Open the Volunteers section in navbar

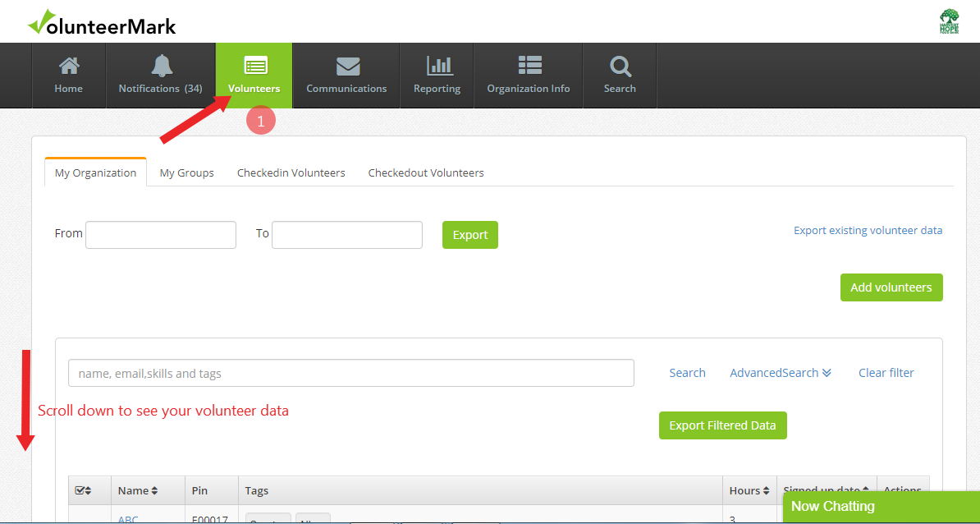[254, 76]
